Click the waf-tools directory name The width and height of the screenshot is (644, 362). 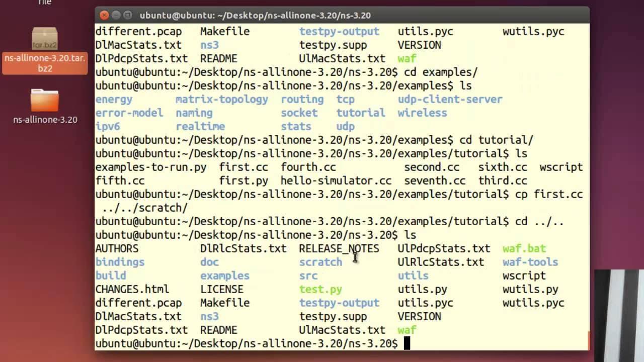click(x=530, y=262)
